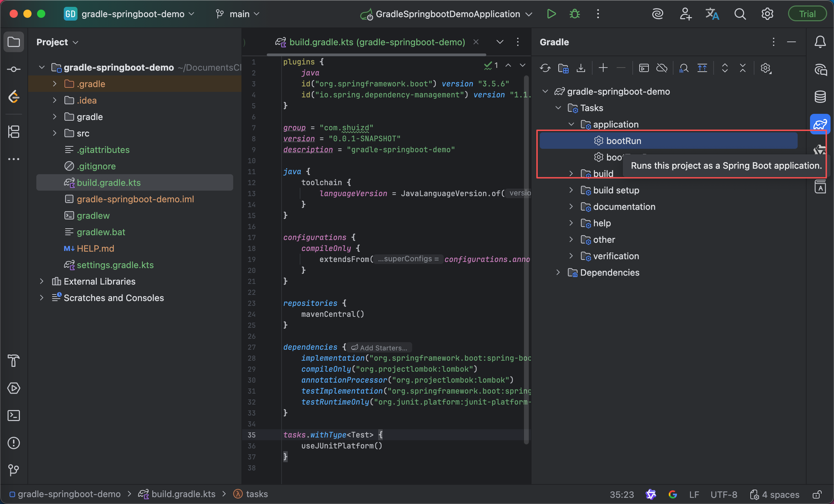Click the Debug bug icon
The image size is (834, 504).
point(575,14)
